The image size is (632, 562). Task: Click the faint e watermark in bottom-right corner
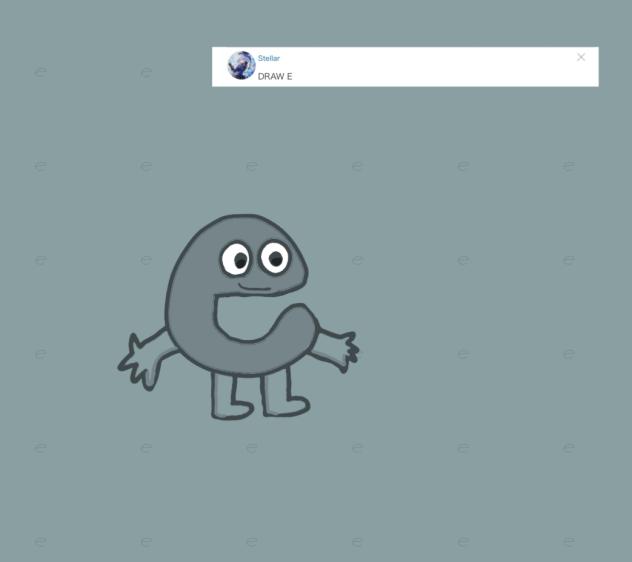(x=568, y=542)
